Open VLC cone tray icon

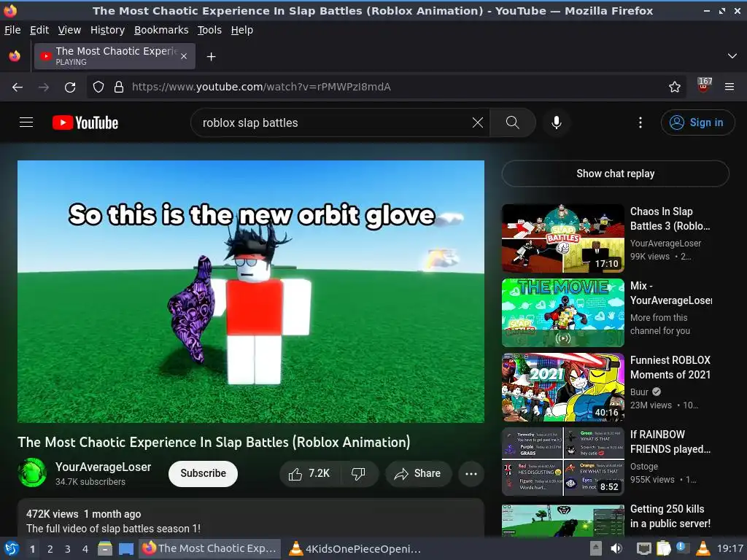point(703,548)
